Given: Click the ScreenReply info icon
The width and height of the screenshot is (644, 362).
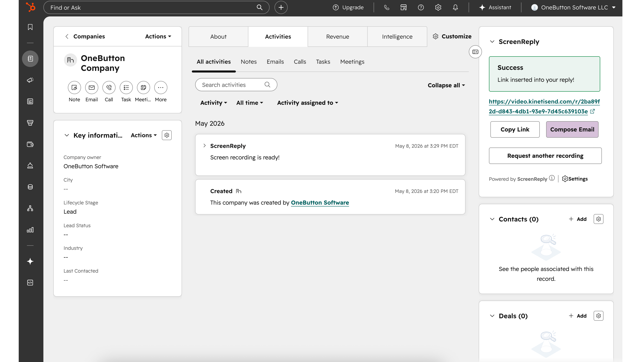Looking at the screenshot, I should (x=552, y=178).
